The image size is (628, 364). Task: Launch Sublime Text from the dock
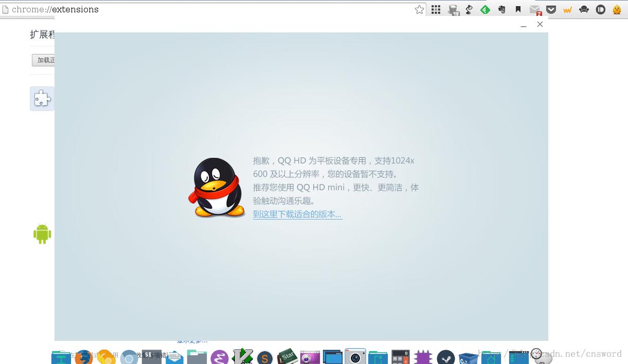point(264,357)
